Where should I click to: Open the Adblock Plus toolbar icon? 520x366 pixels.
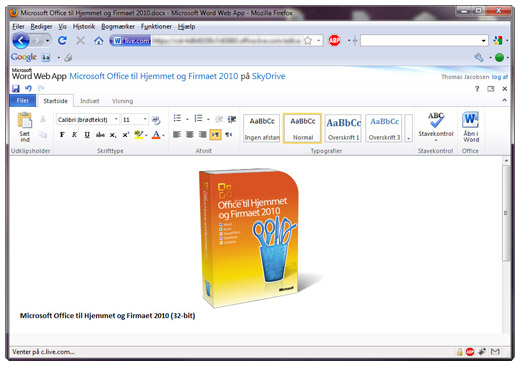click(x=334, y=41)
